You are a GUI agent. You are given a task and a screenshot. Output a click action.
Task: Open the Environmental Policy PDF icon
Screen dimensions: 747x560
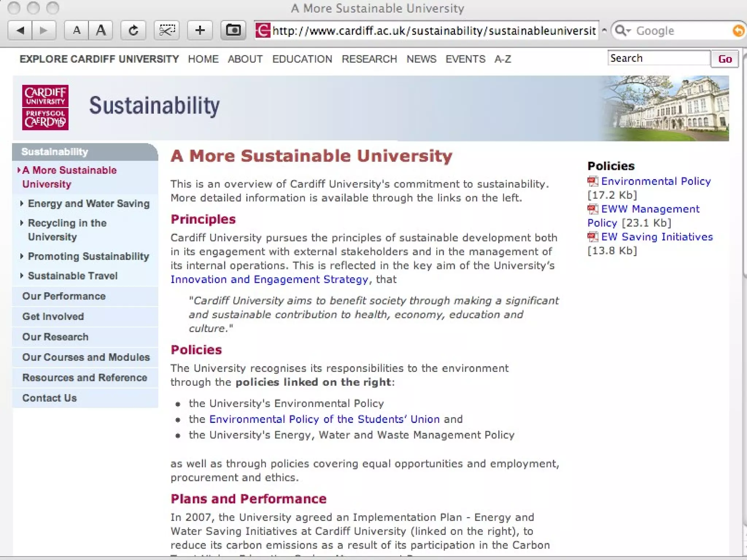[x=593, y=181]
